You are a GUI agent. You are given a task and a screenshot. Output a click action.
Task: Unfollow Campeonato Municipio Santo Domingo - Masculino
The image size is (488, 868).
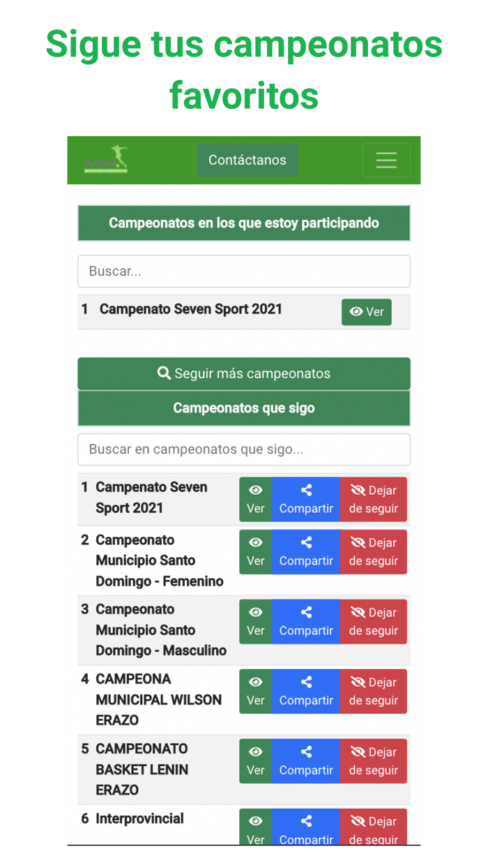[374, 621]
